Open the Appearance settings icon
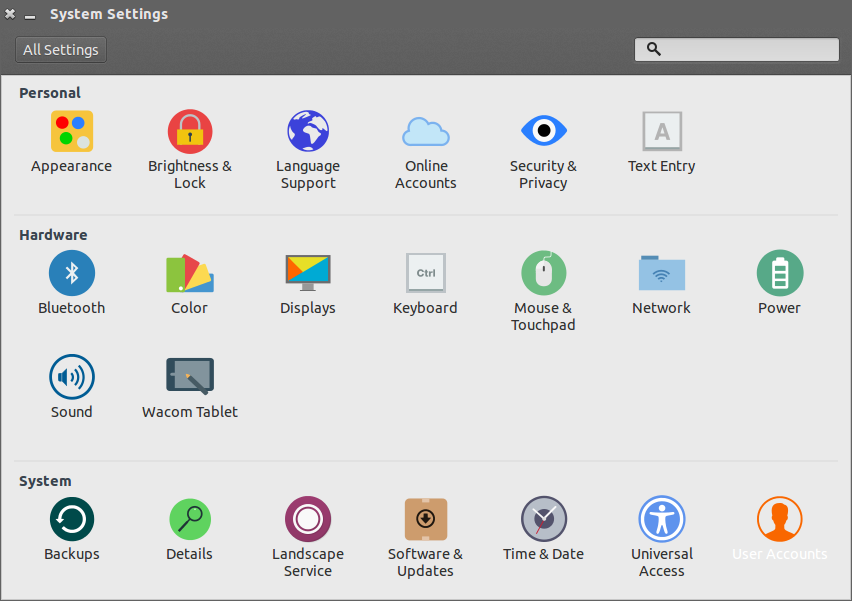Viewport: 852px width, 601px height. point(72,132)
